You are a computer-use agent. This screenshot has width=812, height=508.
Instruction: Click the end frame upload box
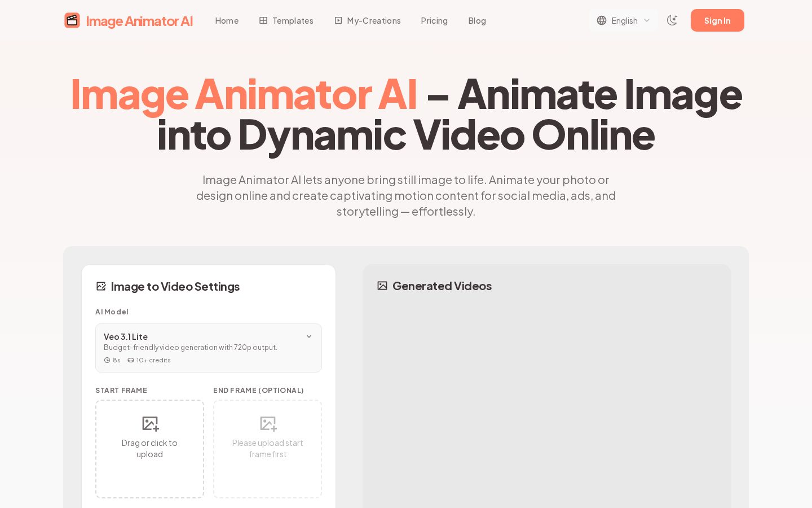click(267, 449)
